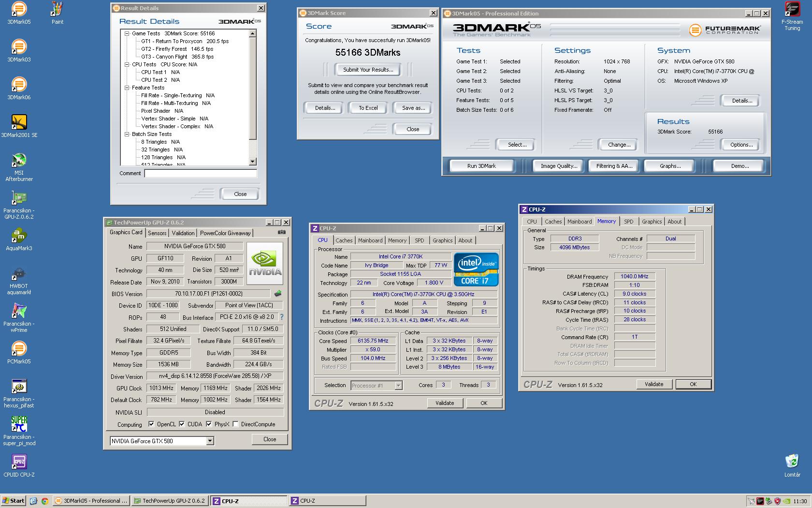812x508 pixels.
Task: Toggle the PhysX checkbox in GPU-Z
Action: point(209,424)
